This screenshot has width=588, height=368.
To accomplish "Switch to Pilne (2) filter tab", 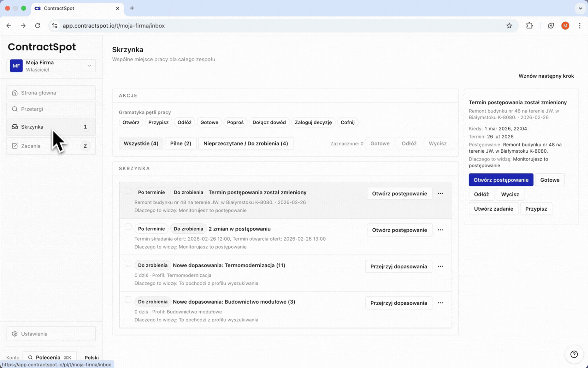I will (181, 143).
